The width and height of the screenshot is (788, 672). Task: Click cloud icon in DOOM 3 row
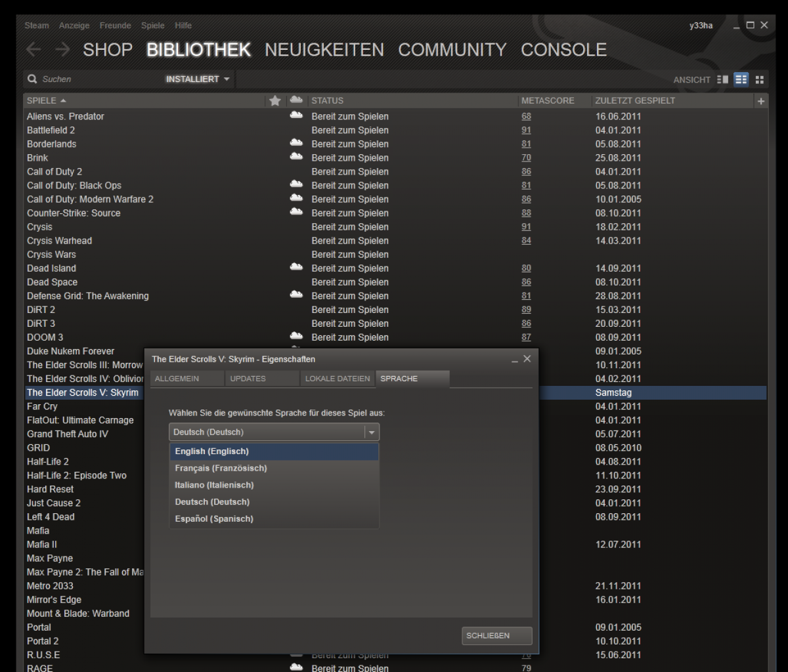(x=296, y=336)
